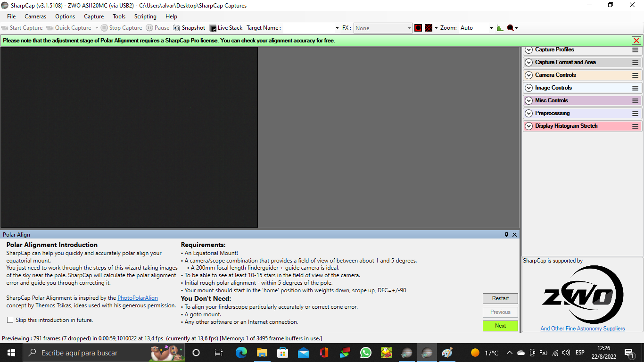Open Task View on the taskbar
The image size is (644, 362).
click(x=218, y=353)
